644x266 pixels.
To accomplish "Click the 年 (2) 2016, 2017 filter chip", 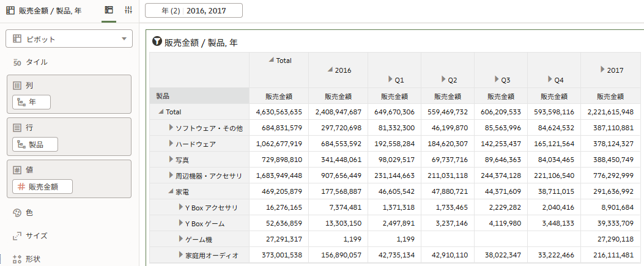I will pos(193,10).
